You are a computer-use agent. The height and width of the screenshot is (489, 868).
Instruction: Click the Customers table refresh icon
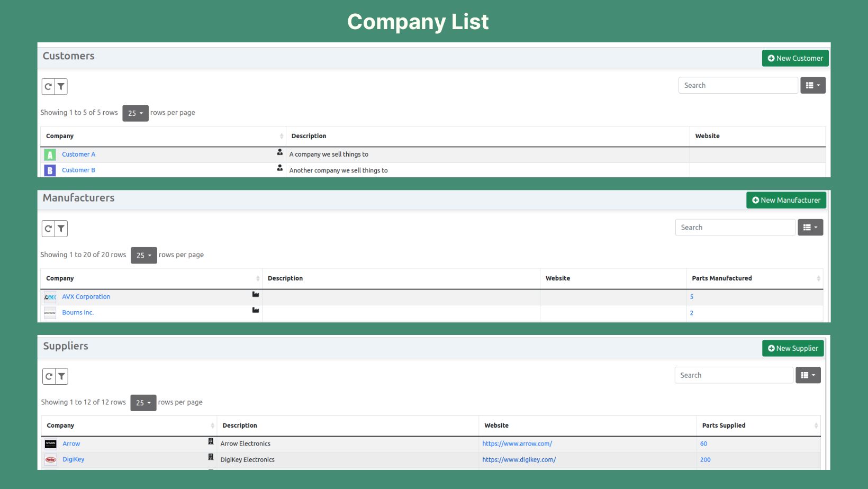(x=48, y=86)
